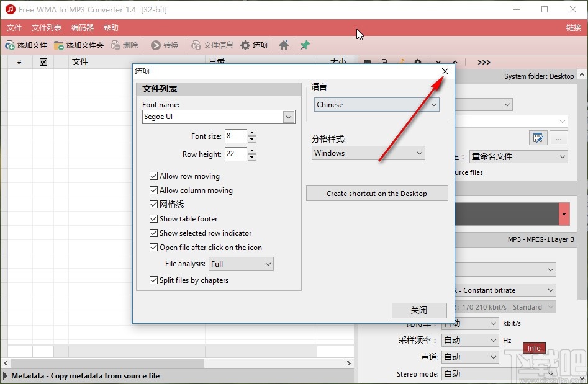The image size is (588, 384).
Task: Click the green pin icon on the toolbar
Action: coord(304,45)
